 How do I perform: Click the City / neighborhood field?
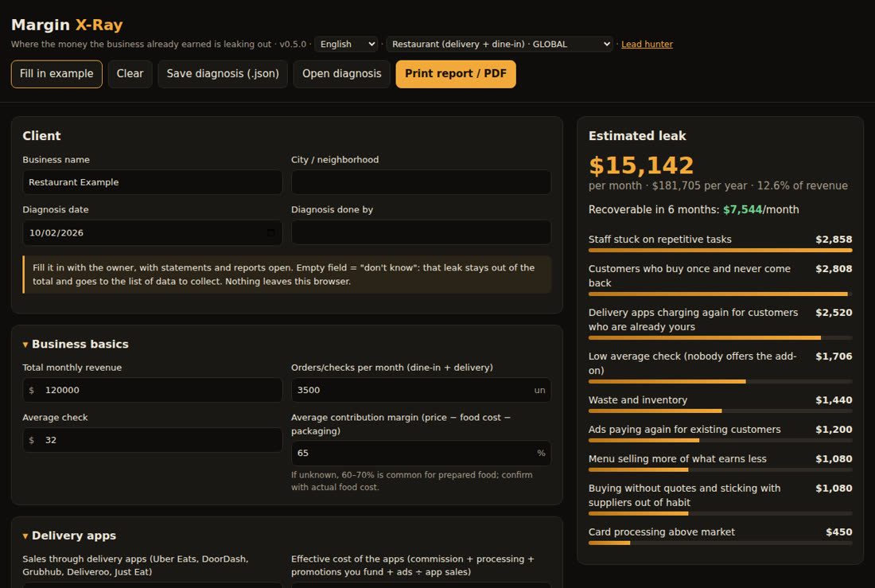(x=421, y=182)
